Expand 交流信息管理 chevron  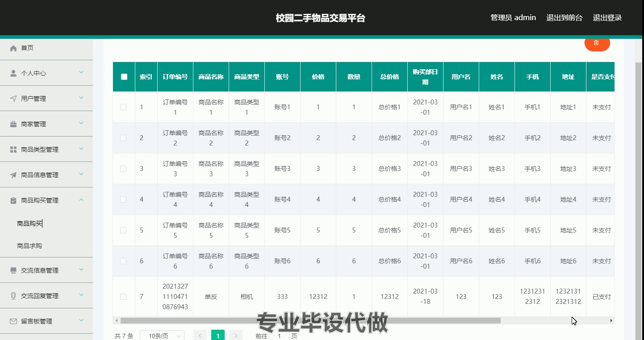tap(81, 270)
